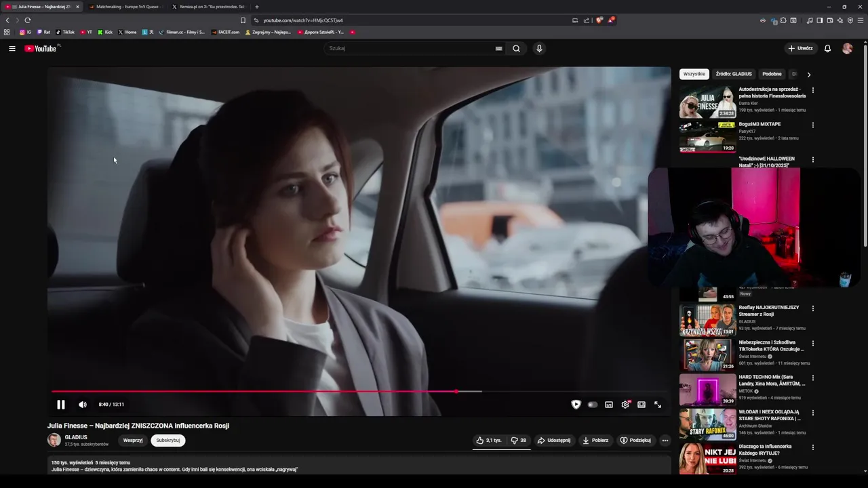Dislike the video showing 38
The image size is (868, 488).
(519, 441)
